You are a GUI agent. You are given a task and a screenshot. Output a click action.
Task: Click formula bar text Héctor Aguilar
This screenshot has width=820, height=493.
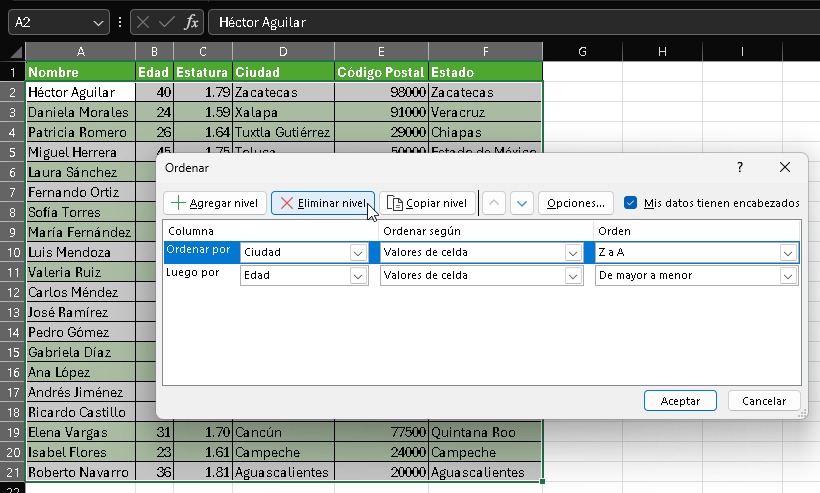click(262, 22)
